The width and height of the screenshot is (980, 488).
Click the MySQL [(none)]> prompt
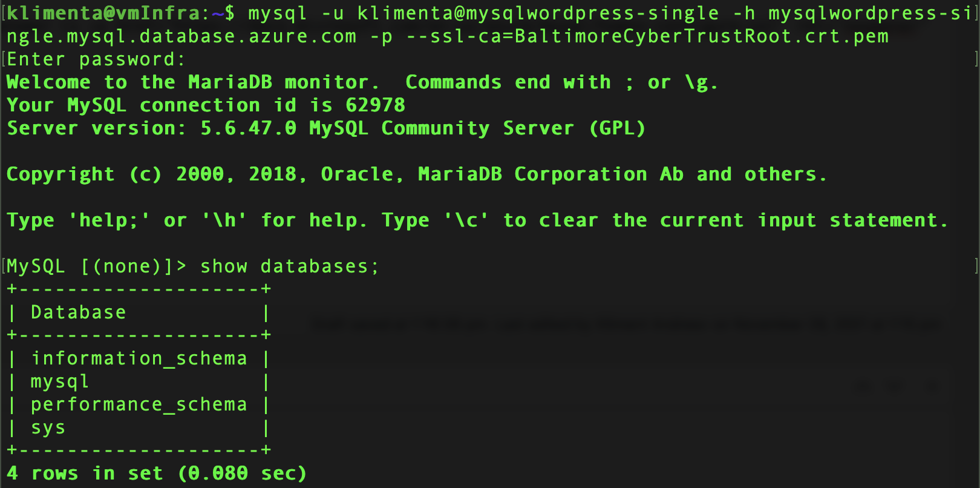pos(97,266)
